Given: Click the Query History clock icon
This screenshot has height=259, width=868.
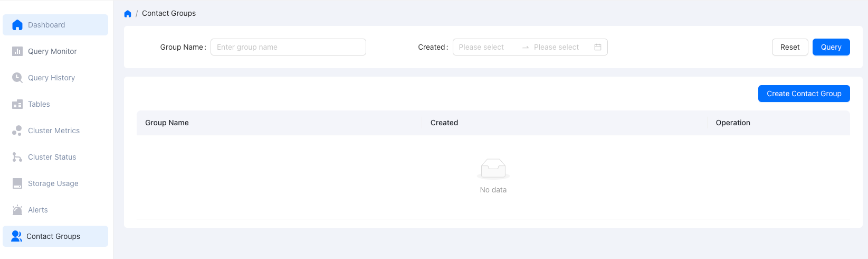Looking at the screenshot, I should click(x=17, y=78).
